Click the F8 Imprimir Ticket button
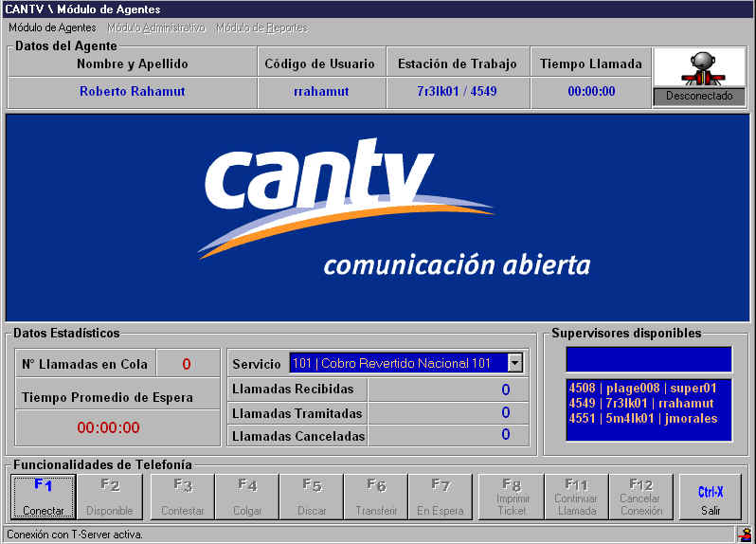This screenshot has width=756, height=544. [512, 497]
